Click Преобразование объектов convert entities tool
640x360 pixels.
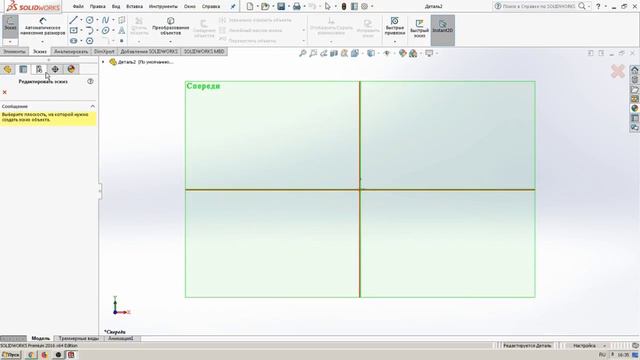pyautogui.click(x=171, y=26)
